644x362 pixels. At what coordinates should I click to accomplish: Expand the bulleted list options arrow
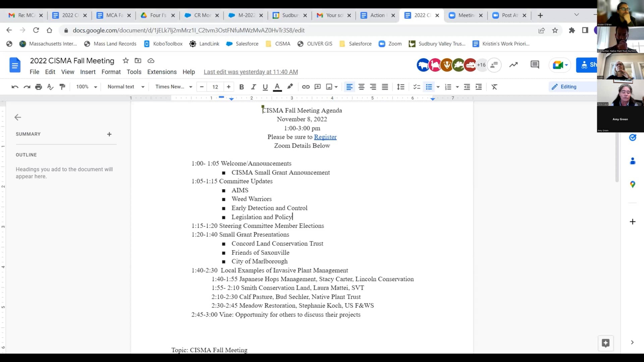click(438, 87)
